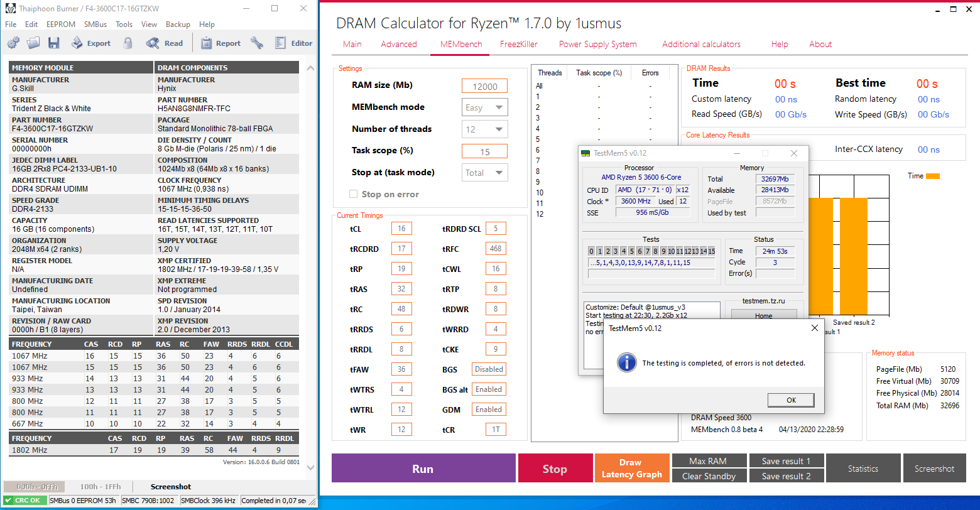Open the Tools menu
This screenshot has height=510, width=980.
124,24
